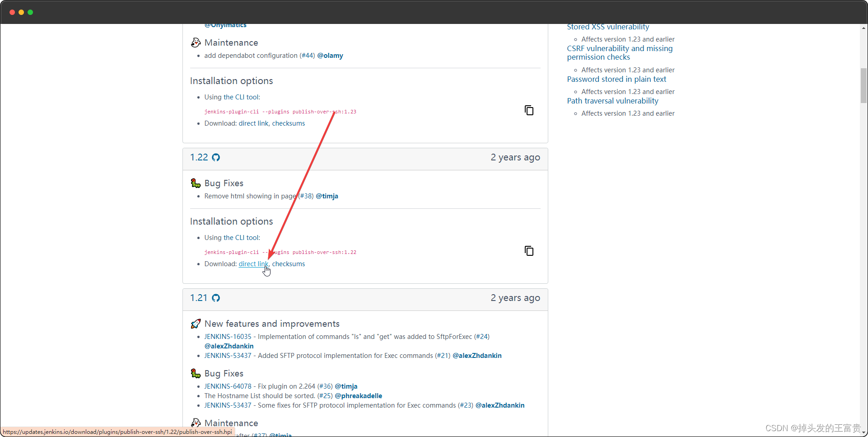Open version 1.21 heading link
Screen dimensions: 868x437
199,298
